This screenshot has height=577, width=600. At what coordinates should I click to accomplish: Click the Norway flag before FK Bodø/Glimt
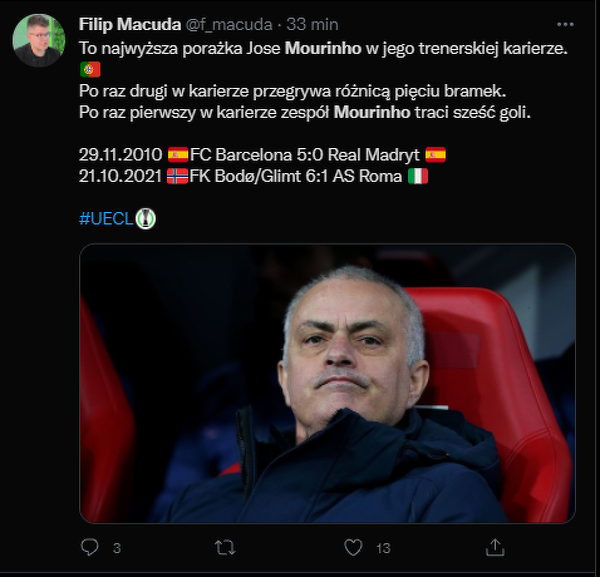(x=177, y=177)
